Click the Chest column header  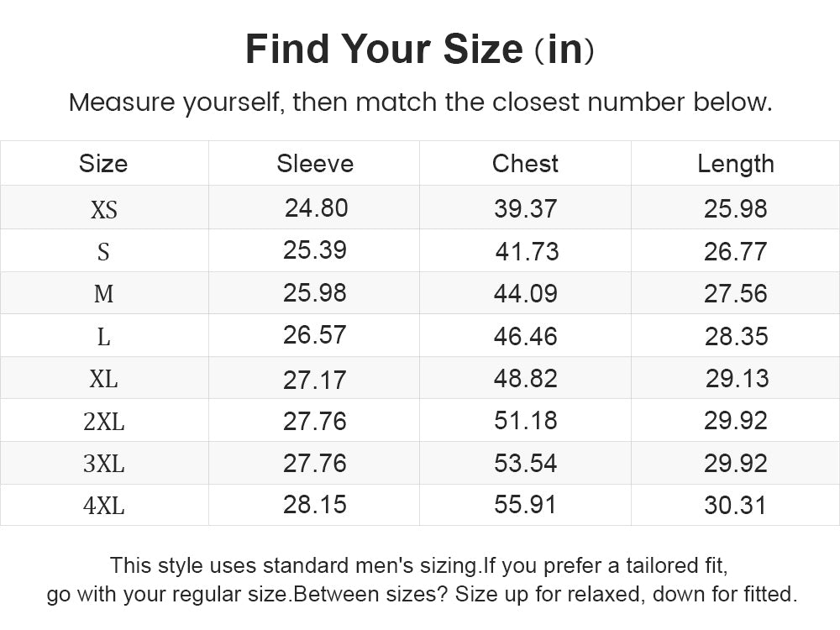pyautogui.click(x=525, y=164)
